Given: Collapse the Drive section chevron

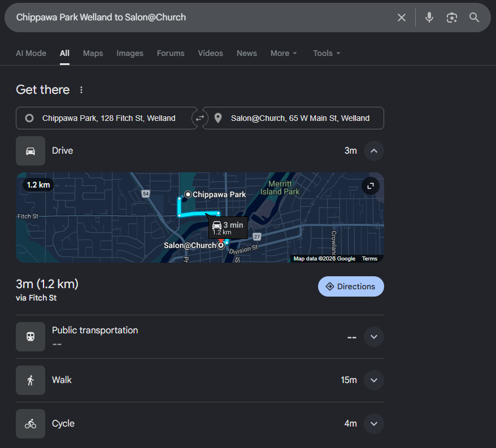Looking at the screenshot, I should [x=374, y=151].
